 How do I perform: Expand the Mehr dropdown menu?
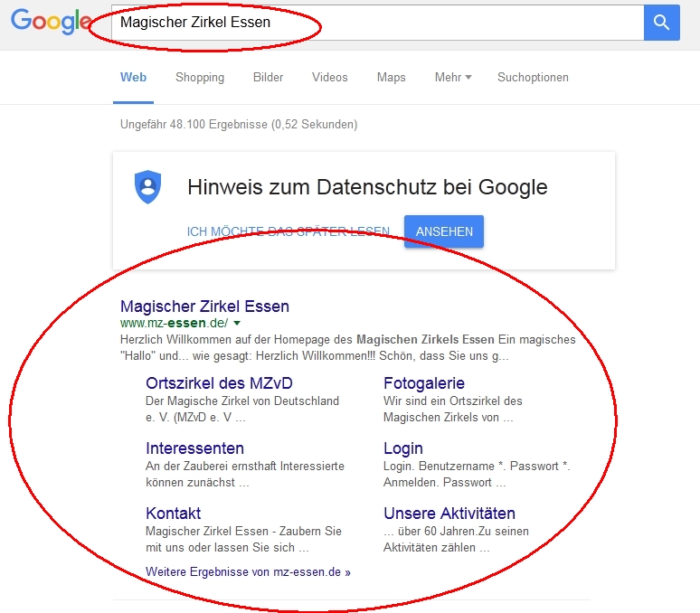coord(453,77)
